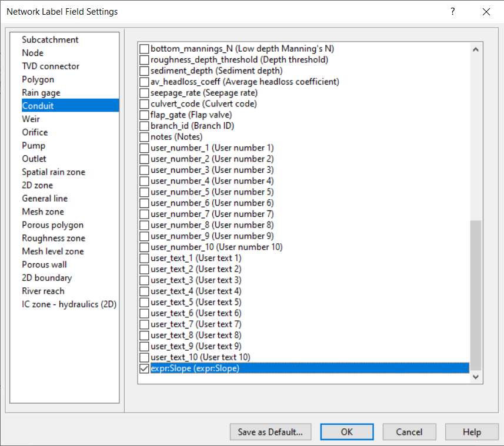
Task: Enable the branch_id (Branch ID) checkbox
Action: coord(143,125)
